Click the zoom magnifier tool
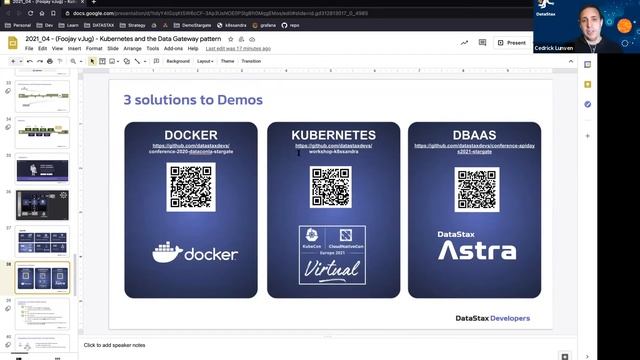 73,61
